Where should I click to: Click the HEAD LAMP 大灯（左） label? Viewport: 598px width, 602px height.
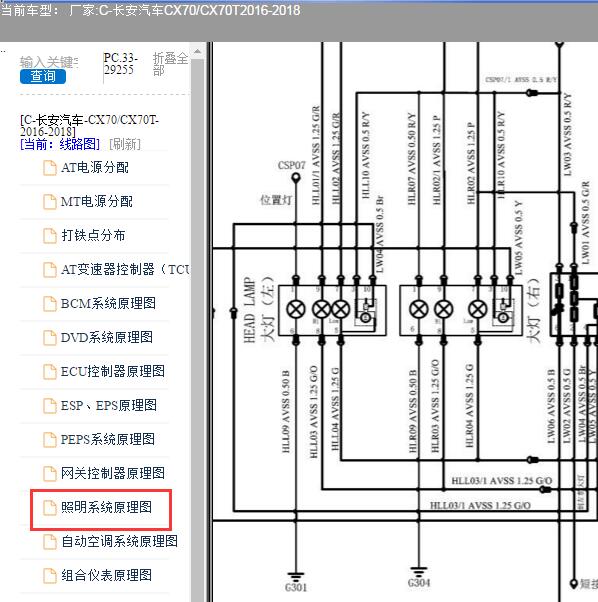259,309
